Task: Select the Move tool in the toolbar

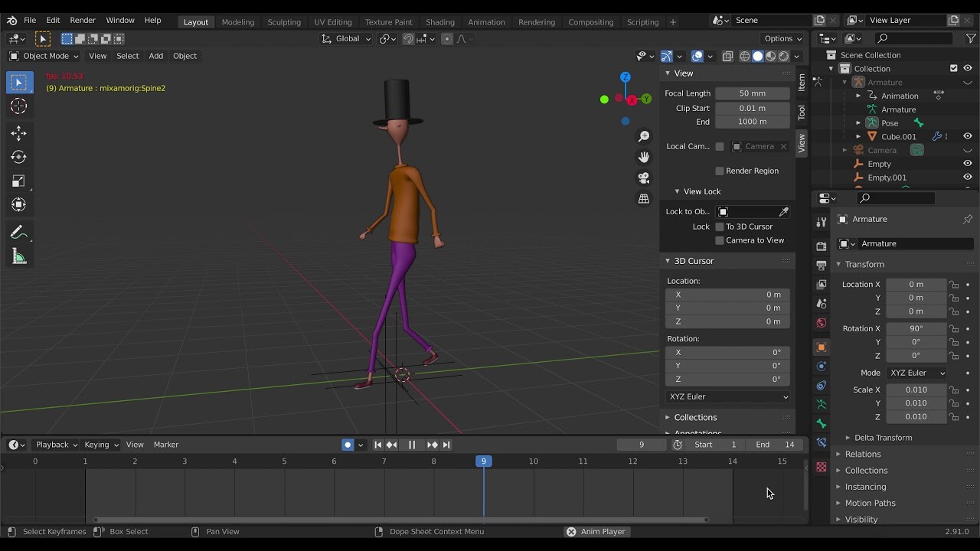Action: tap(19, 132)
